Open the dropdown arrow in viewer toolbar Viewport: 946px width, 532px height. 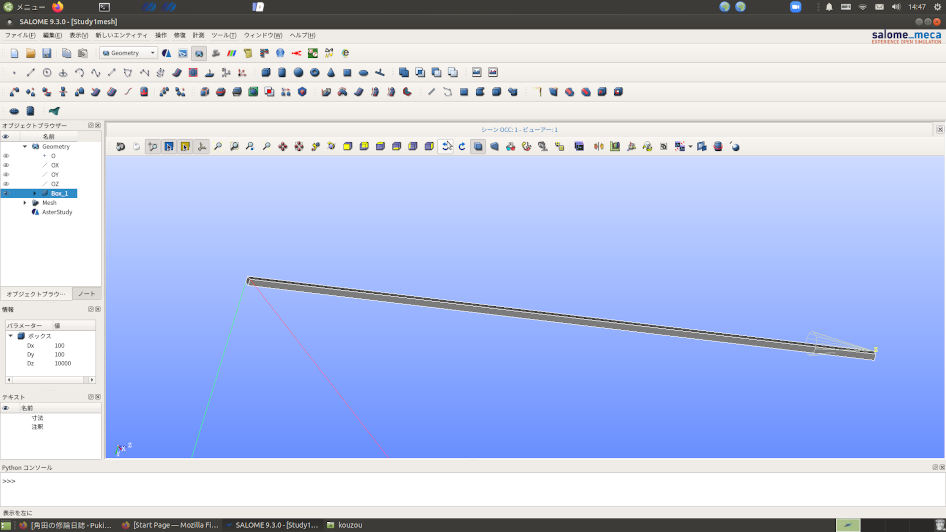pyautogui.click(x=690, y=147)
